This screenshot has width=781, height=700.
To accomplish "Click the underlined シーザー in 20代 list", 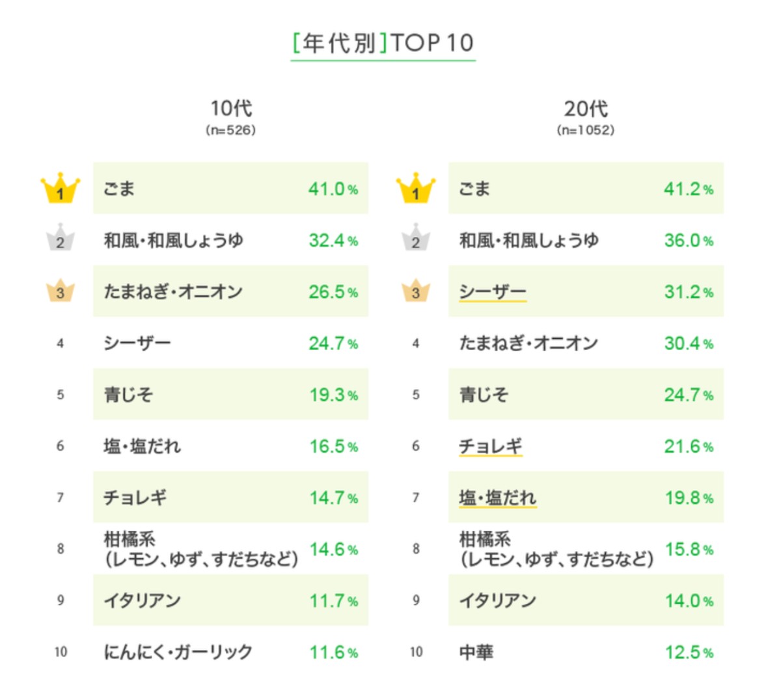I will (493, 291).
